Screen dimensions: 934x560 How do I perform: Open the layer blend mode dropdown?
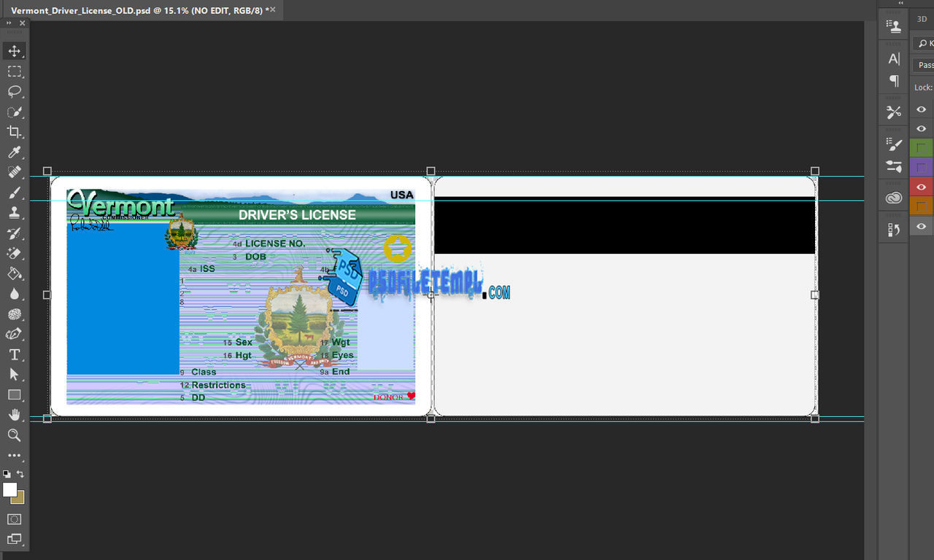coord(923,65)
